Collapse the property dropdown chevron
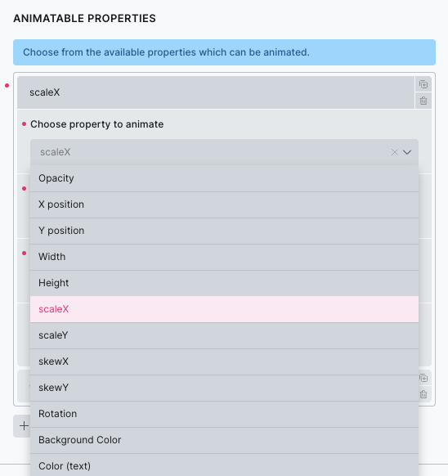 (x=407, y=152)
